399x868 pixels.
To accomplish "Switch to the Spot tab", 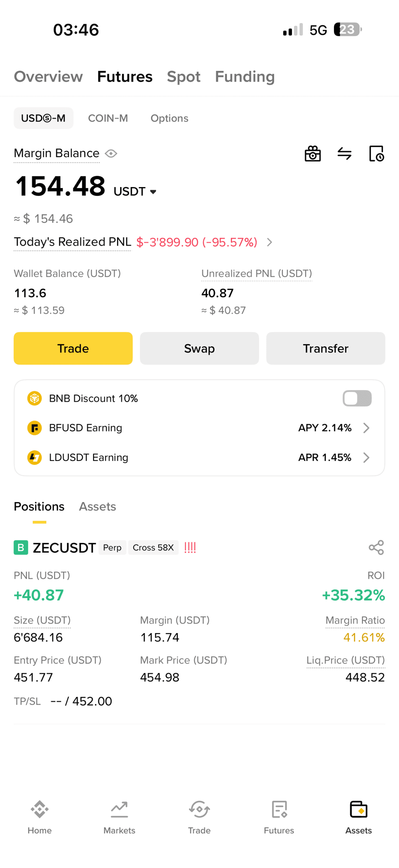I will pos(184,77).
